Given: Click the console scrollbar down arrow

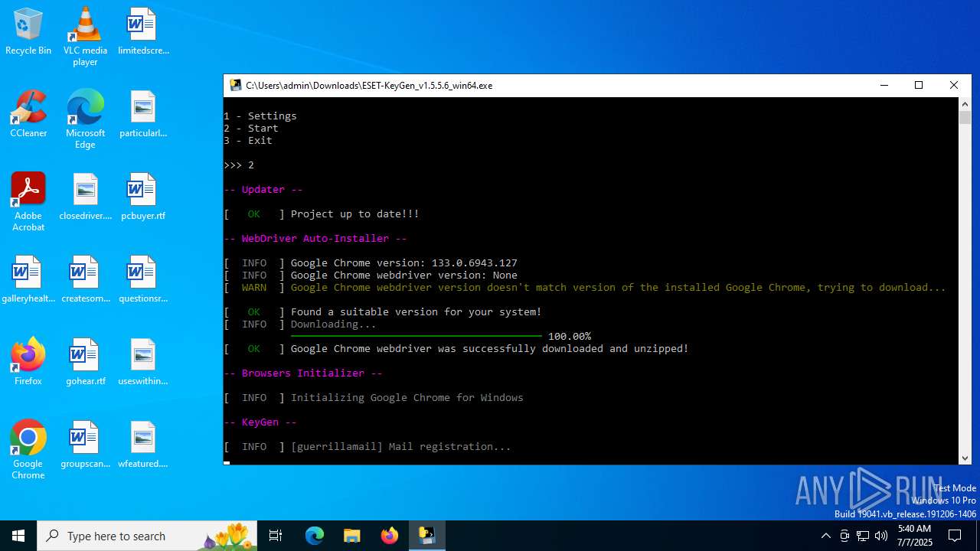Looking at the screenshot, I should [965, 458].
